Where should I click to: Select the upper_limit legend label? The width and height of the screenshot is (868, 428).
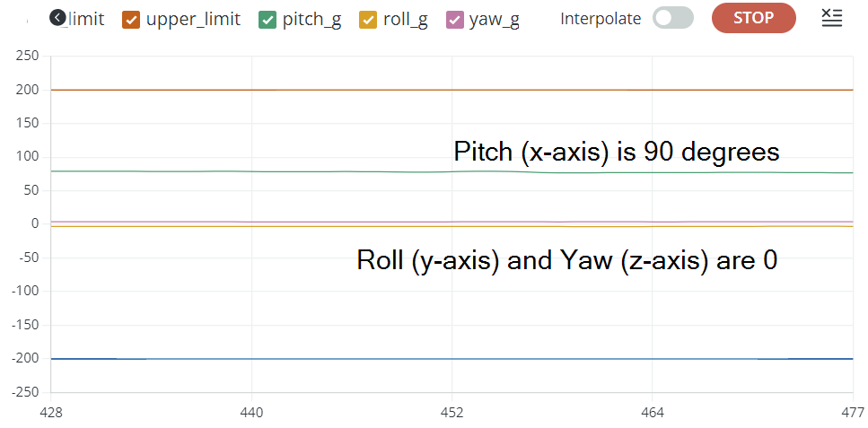tap(193, 20)
